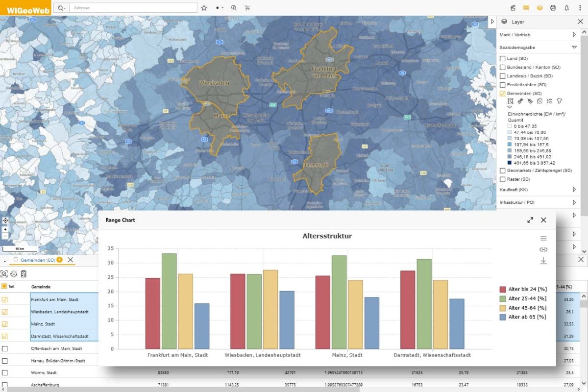This screenshot has height=392, width=588.
Task: Expand the Markt / Vertrieb section
Action: (x=574, y=35)
